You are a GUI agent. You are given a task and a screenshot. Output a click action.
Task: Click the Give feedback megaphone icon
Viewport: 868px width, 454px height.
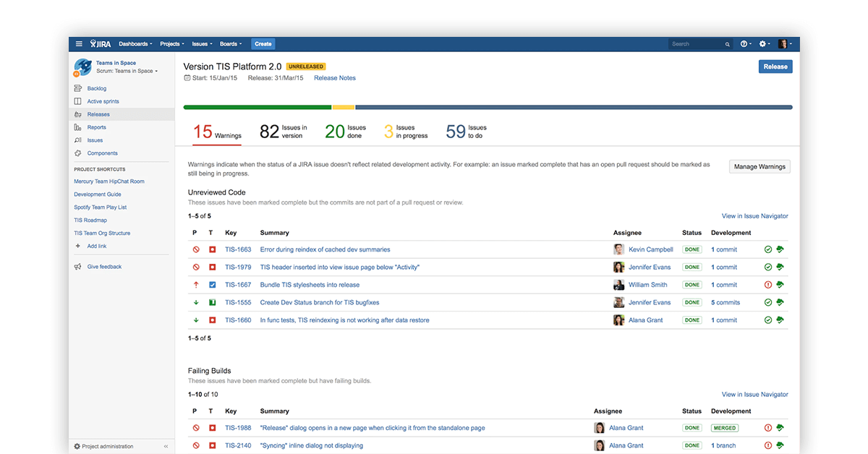coord(78,267)
